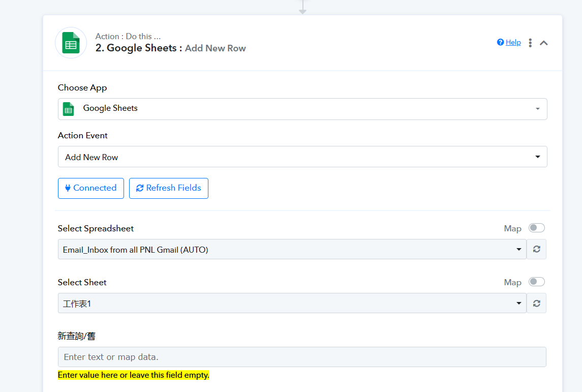582x392 pixels.
Task: Click the step title 'Add New Row'
Action: pos(216,48)
